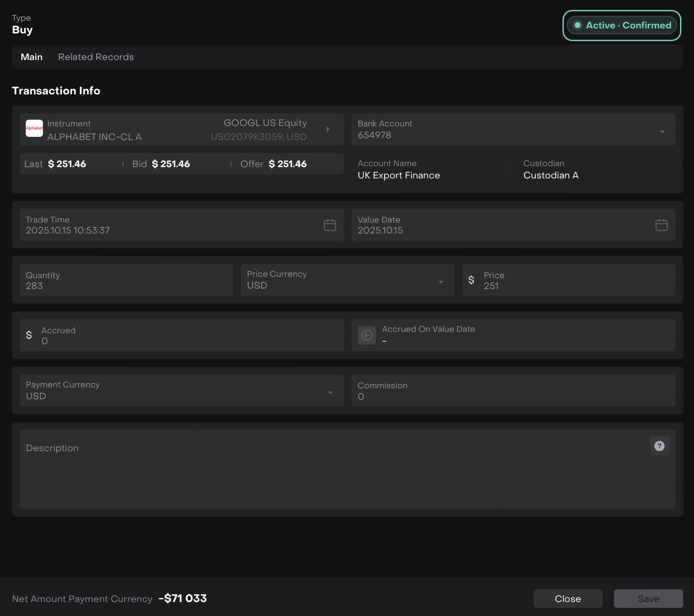
Task: Click the Alphabet instrument logo icon
Action: coord(34,128)
